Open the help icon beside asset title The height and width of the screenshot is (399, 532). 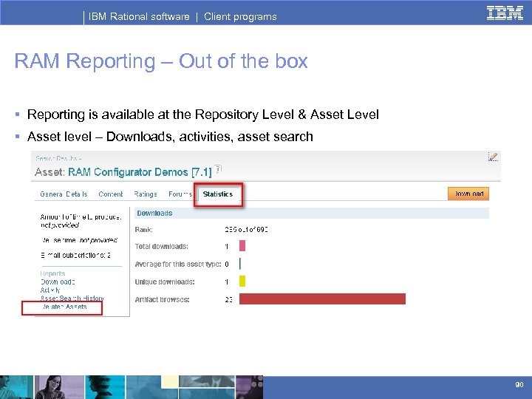tap(218, 169)
